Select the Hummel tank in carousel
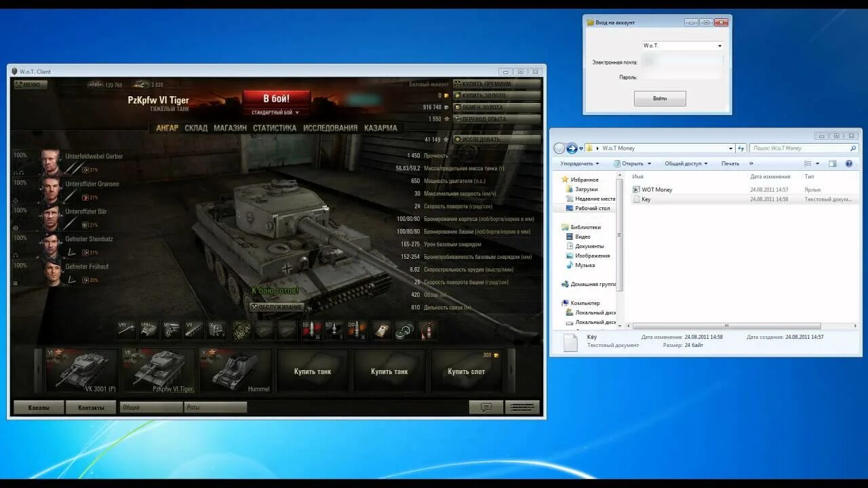 pyautogui.click(x=235, y=371)
